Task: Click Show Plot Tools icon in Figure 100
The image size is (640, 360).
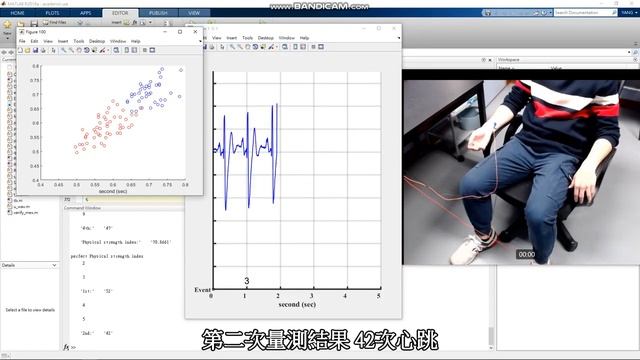Action: (152, 50)
